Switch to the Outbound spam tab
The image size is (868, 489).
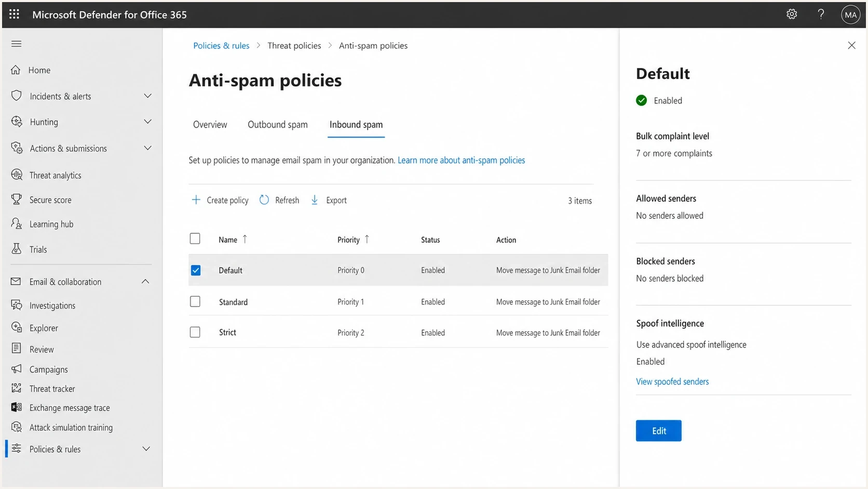[278, 125]
